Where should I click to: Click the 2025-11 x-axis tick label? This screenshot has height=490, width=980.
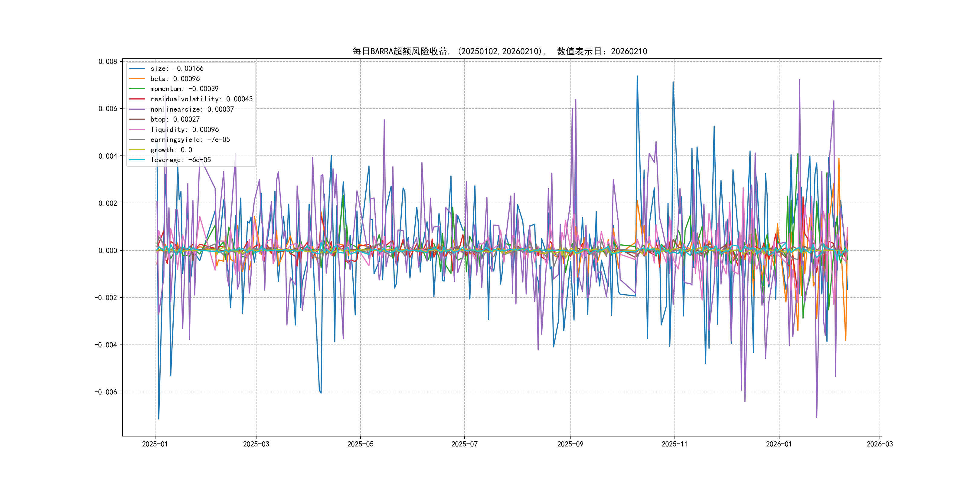tap(675, 444)
